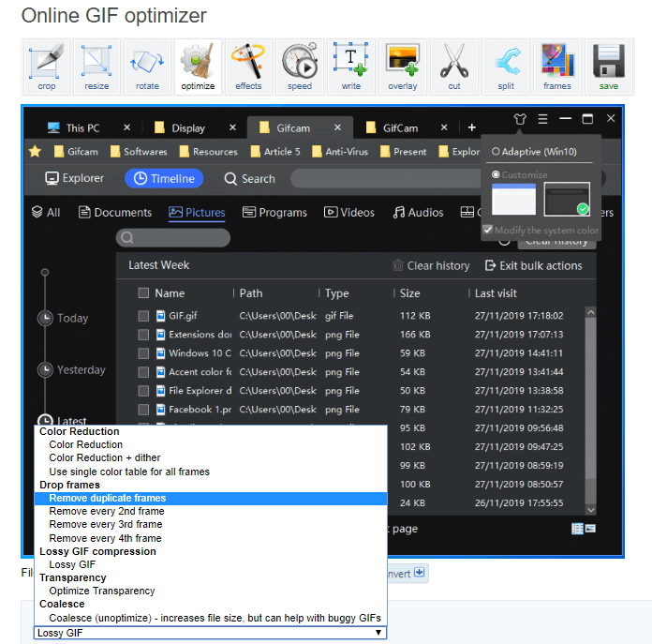The width and height of the screenshot is (652, 644).
Task: Check the Extensions row checkbox
Action: 143,335
